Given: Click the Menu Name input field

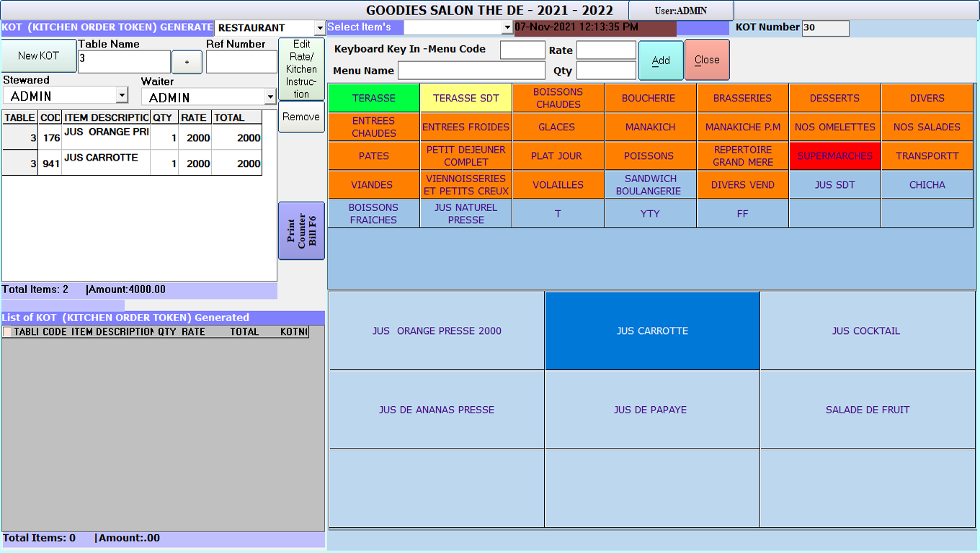Looking at the screenshot, I should click(x=471, y=71).
